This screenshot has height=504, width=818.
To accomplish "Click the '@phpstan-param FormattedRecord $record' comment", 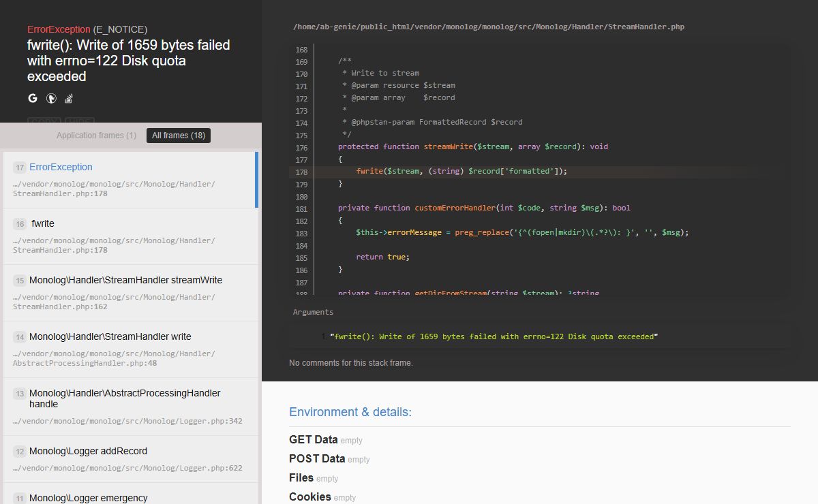I will coord(432,123).
